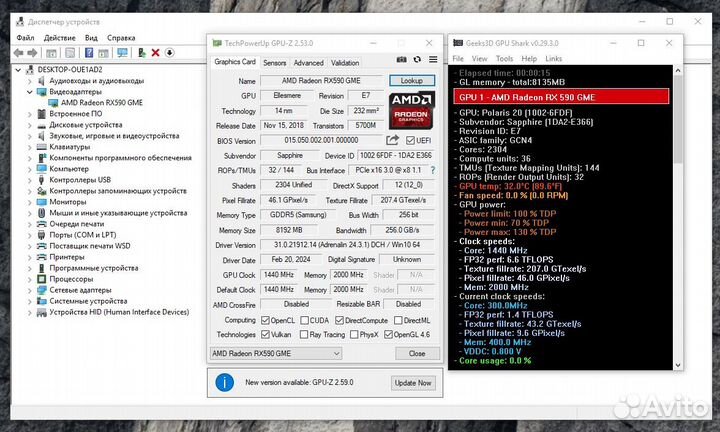The width and height of the screenshot is (720, 432).
Task: Click the Клавиатуры keyboard icon
Action: click(x=42, y=147)
